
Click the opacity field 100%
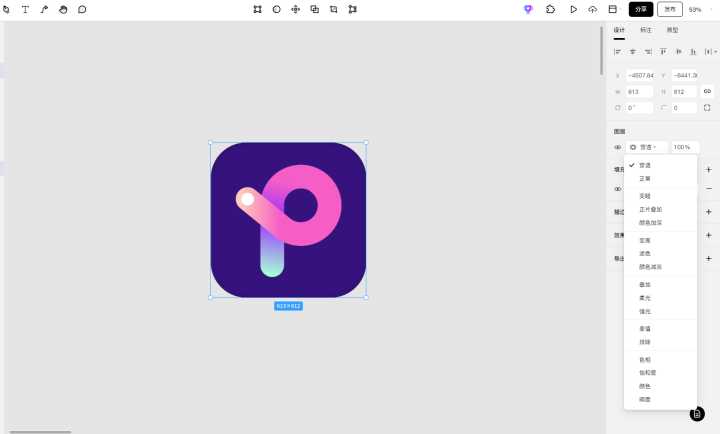[x=685, y=147]
